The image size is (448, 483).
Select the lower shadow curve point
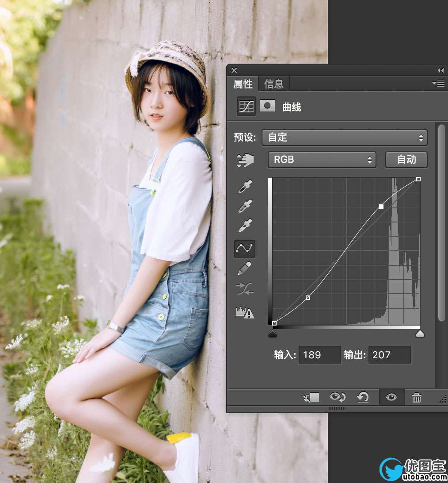(308, 298)
